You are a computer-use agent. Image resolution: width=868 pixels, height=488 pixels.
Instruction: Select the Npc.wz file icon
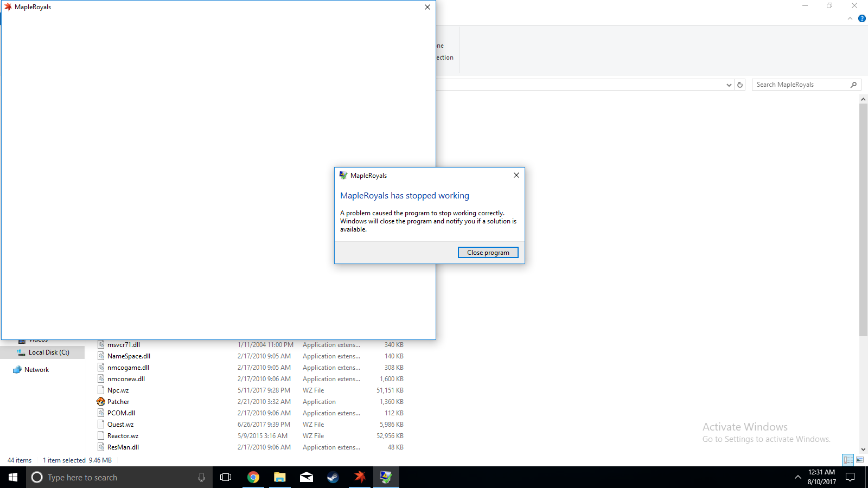101,390
